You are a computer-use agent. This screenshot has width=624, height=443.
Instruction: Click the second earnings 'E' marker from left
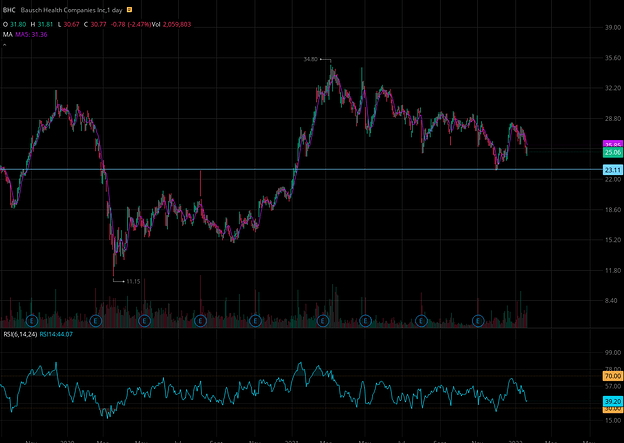click(x=96, y=320)
